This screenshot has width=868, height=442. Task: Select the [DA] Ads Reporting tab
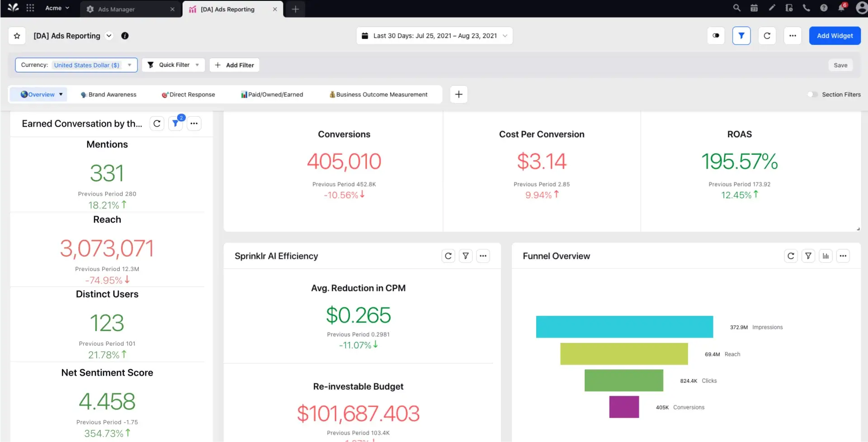(233, 9)
